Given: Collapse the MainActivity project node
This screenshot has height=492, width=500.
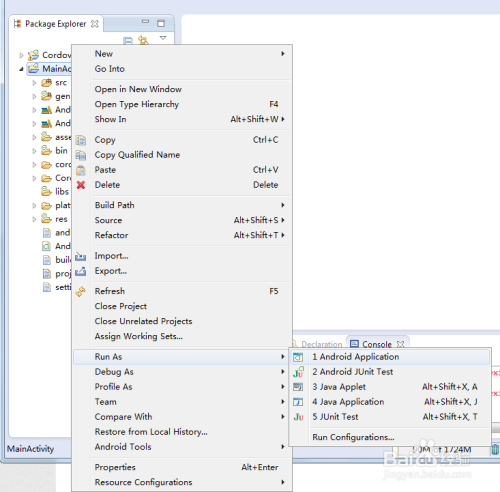Looking at the screenshot, I should click(x=21, y=69).
